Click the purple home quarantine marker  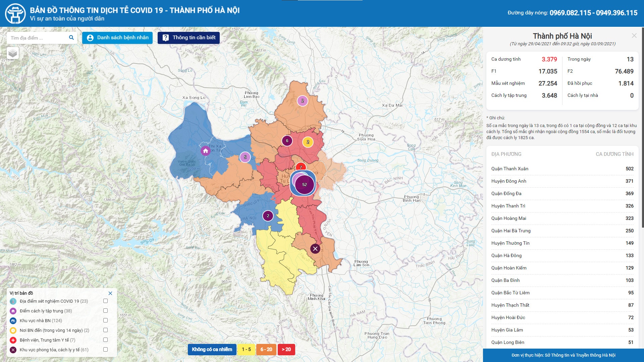(205, 151)
